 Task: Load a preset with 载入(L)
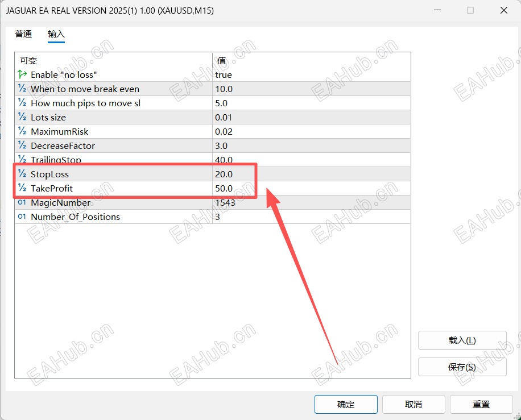click(x=462, y=340)
